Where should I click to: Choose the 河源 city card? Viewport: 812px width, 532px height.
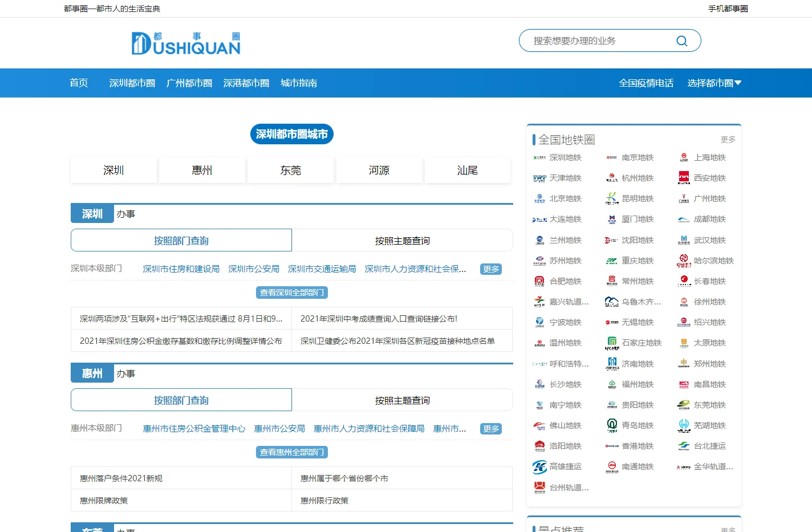tap(379, 170)
